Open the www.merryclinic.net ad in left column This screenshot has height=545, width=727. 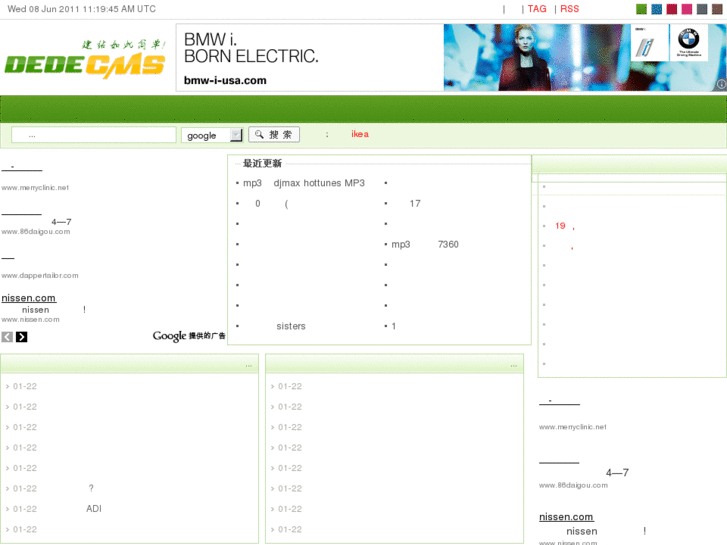35,187
